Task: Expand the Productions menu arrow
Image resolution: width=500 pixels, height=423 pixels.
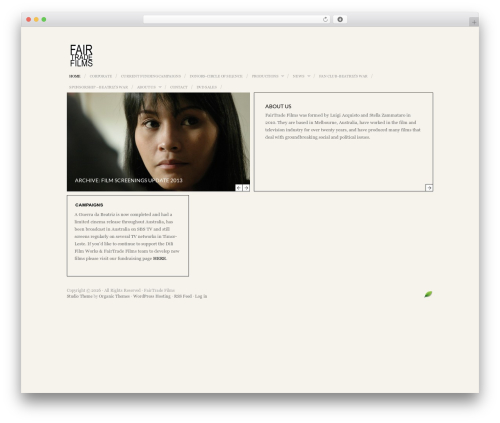Action: 283,76
